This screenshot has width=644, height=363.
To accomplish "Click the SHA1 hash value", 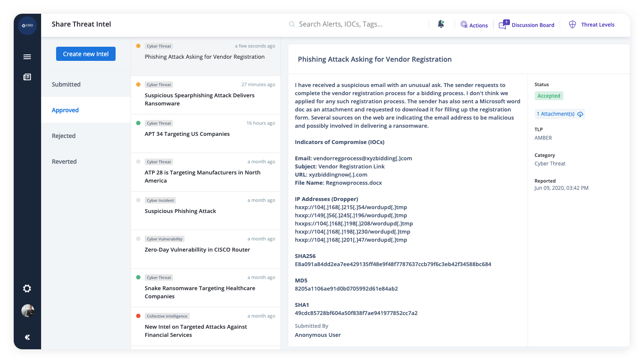I will [x=356, y=313].
